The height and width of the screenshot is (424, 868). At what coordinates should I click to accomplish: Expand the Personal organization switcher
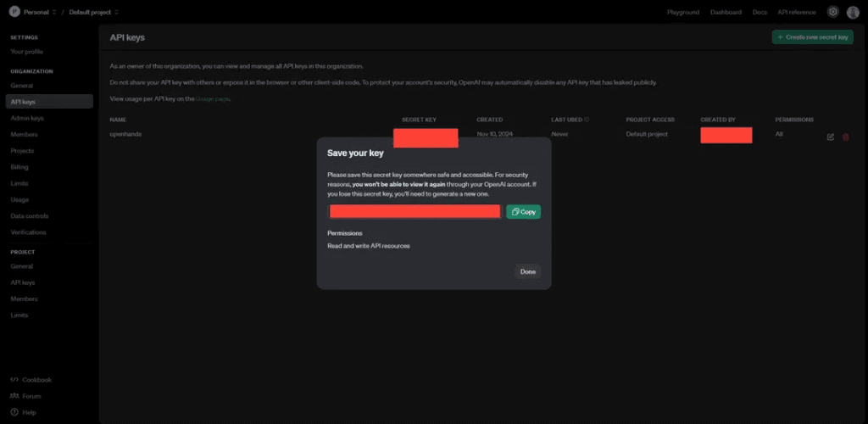point(54,12)
